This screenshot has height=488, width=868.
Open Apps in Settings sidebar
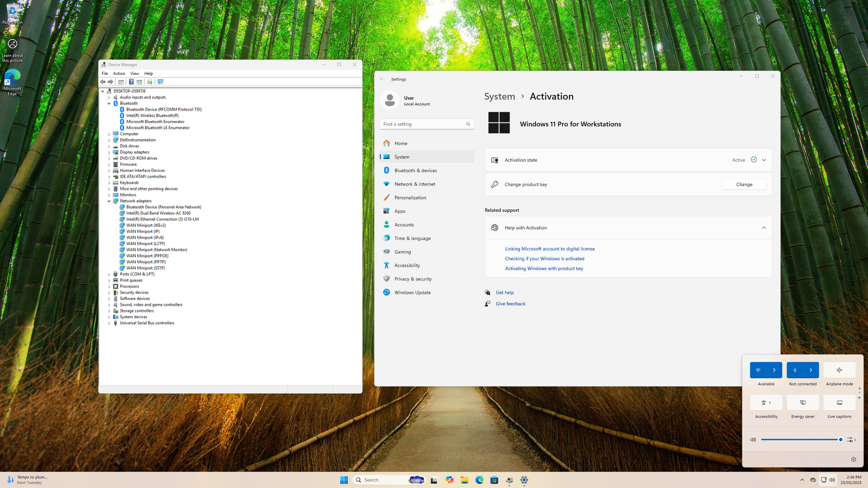point(427,211)
